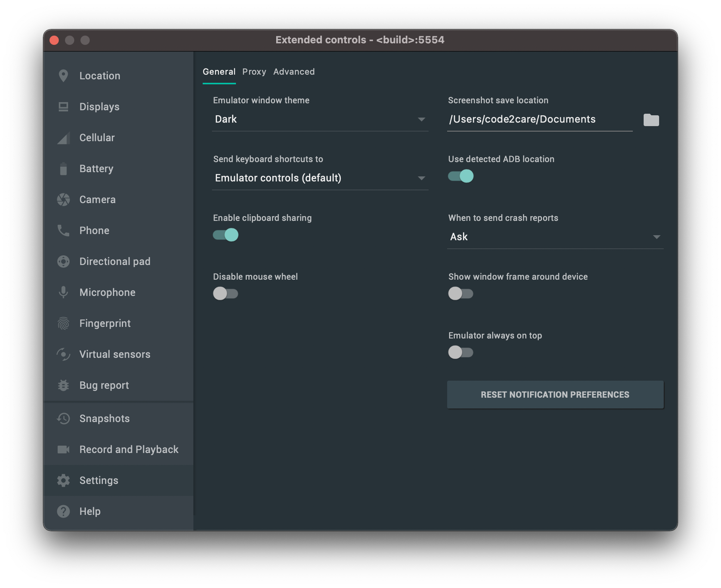
Task: Select the Directional pad icon
Action: click(x=63, y=262)
